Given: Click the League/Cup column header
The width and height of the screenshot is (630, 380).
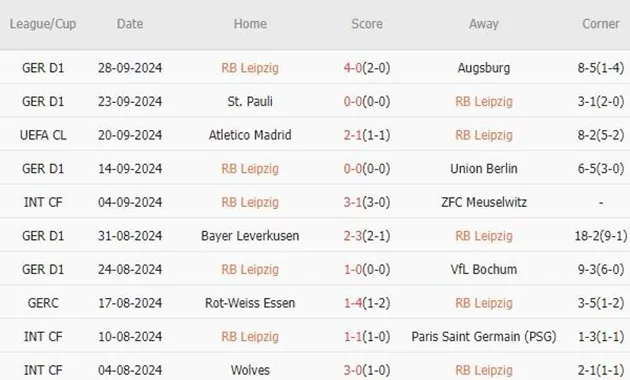Looking at the screenshot, I should click(43, 24).
